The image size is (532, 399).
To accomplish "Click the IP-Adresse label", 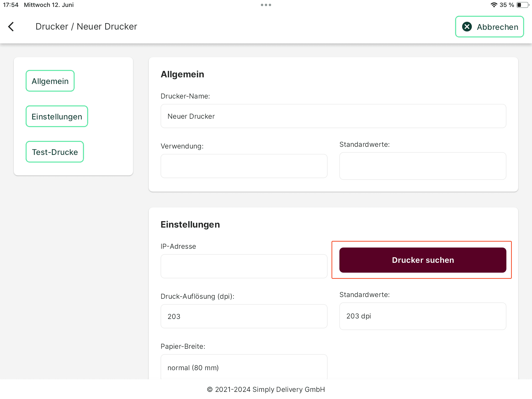I will click(x=178, y=246).
